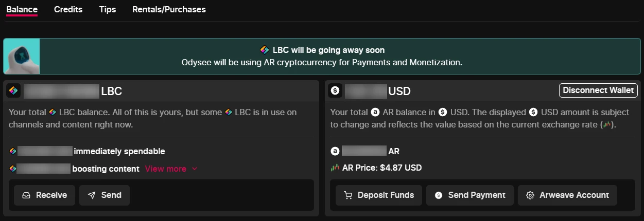Click the AR coin icon beside AR balance
644x221 pixels.
point(335,151)
